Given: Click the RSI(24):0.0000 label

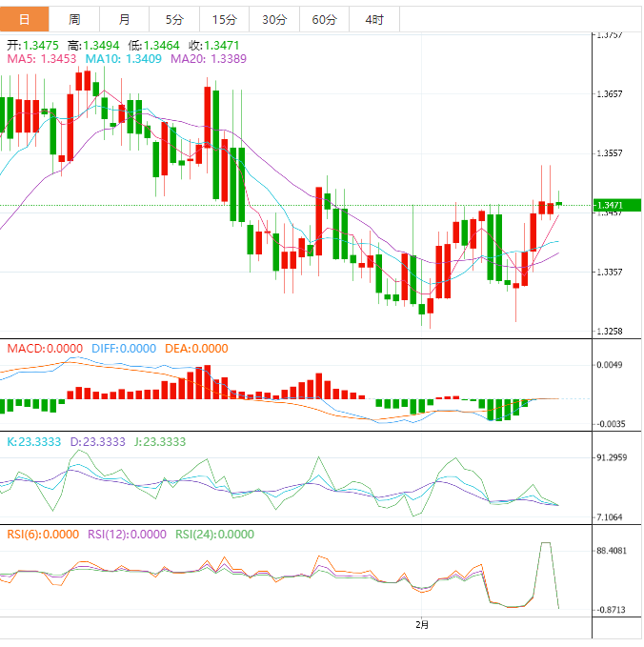Looking at the screenshot, I should point(214,535).
